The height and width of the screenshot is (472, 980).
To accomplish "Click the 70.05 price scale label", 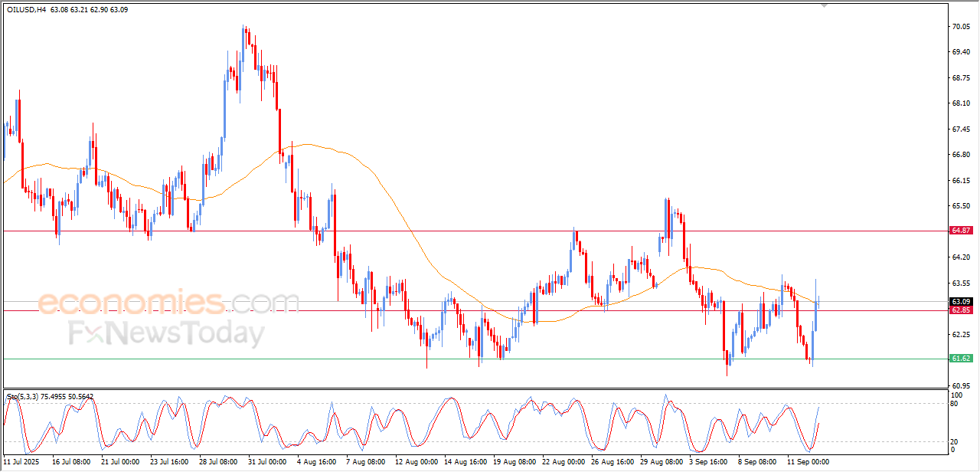I will click(x=962, y=27).
